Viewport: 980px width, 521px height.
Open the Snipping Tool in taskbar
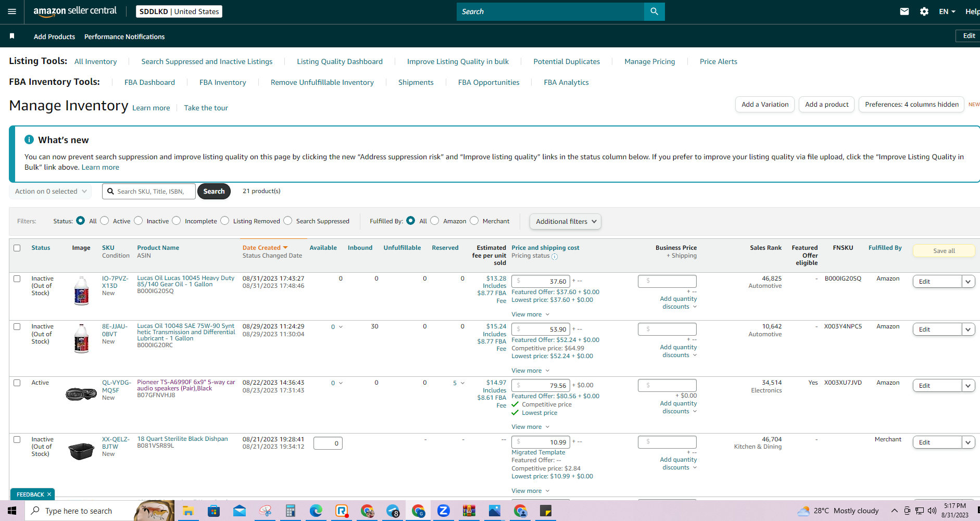265,511
